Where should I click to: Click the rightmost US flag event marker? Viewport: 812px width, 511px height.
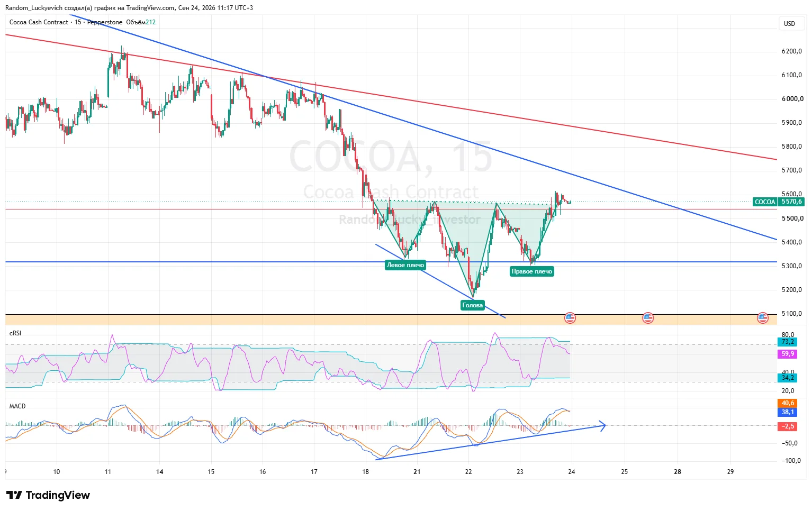click(762, 318)
